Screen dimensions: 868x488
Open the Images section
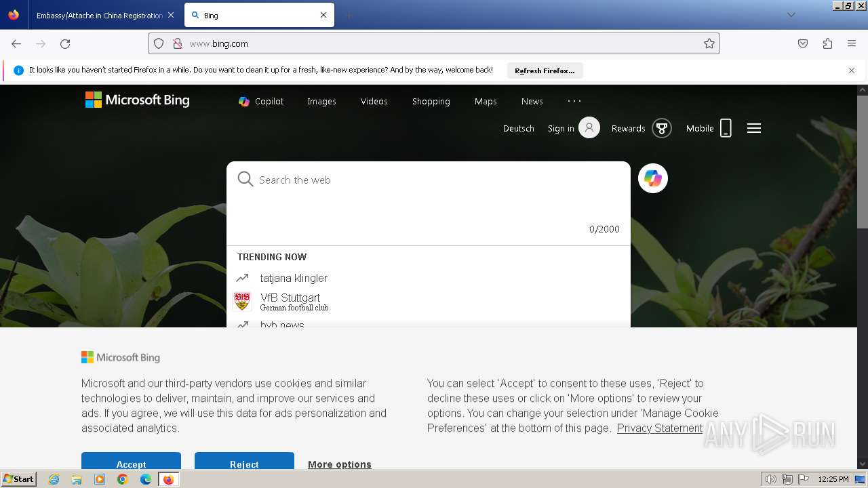(321, 101)
